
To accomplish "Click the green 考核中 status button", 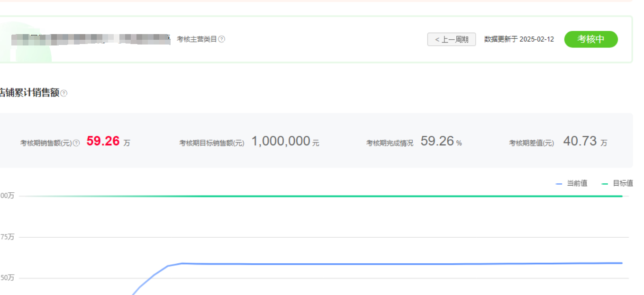I will (590, 39).
